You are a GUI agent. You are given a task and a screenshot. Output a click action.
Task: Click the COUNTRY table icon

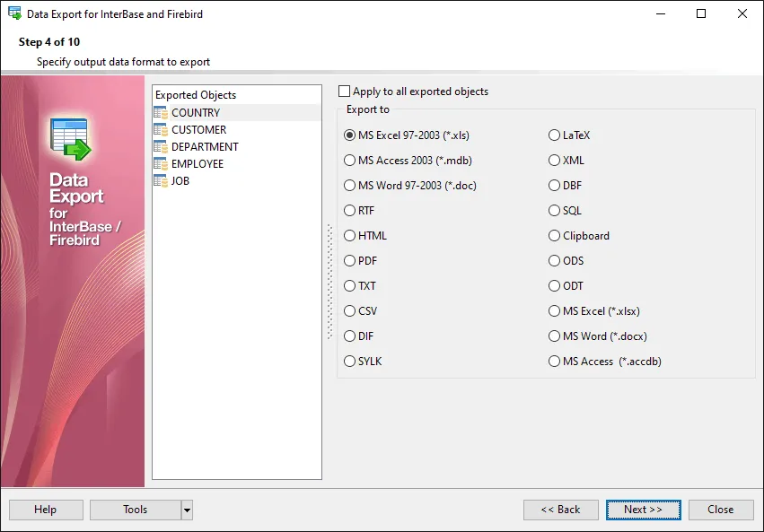point(161,113)
